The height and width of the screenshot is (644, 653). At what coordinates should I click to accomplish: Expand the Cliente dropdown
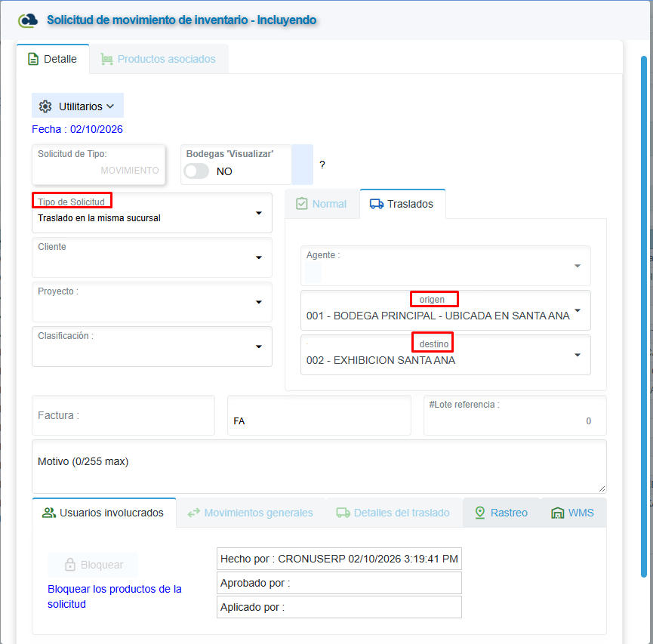coord(259,258)
